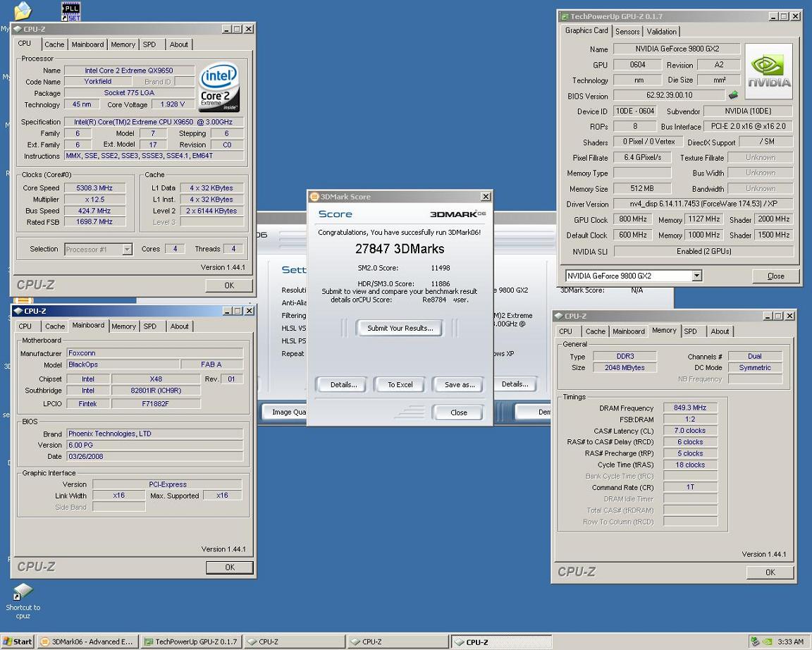
Task: Click Close button in GPU-Z window
Action: 775,276
